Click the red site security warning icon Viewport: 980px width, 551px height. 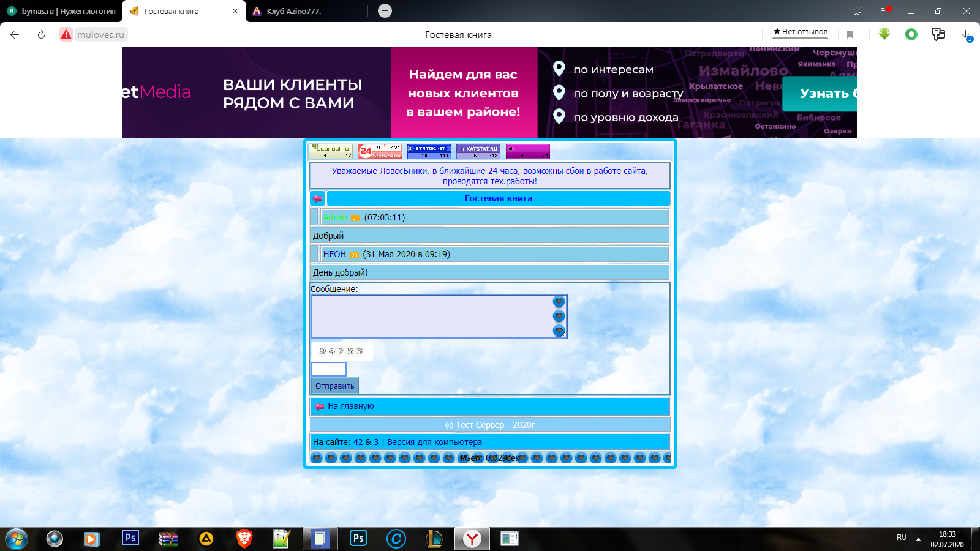66,34
